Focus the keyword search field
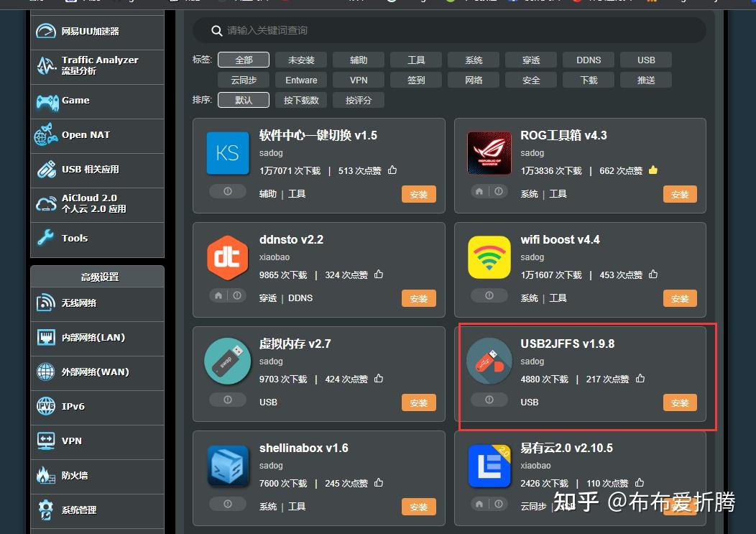The image size is (756, 534). (x=449, y=30)
